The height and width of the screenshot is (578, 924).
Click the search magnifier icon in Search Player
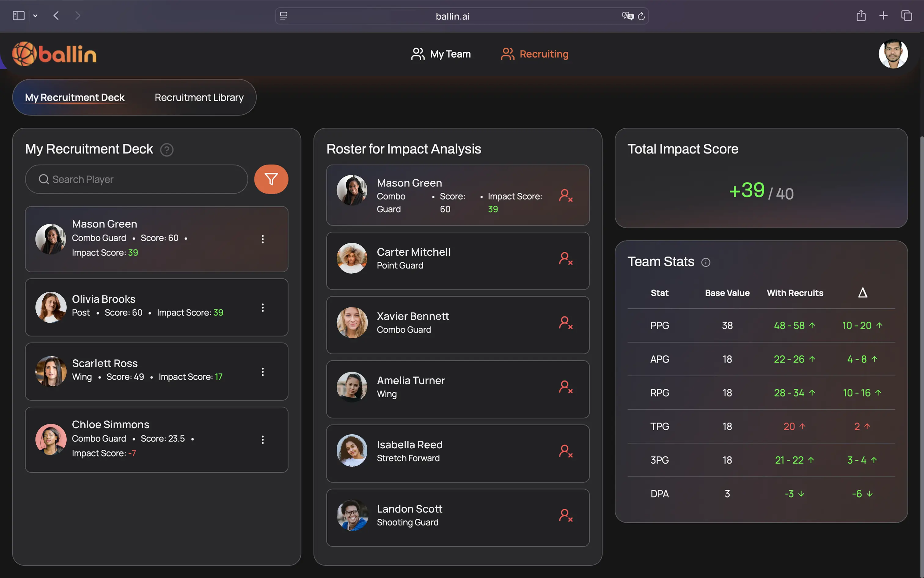[x=44, y=179]
